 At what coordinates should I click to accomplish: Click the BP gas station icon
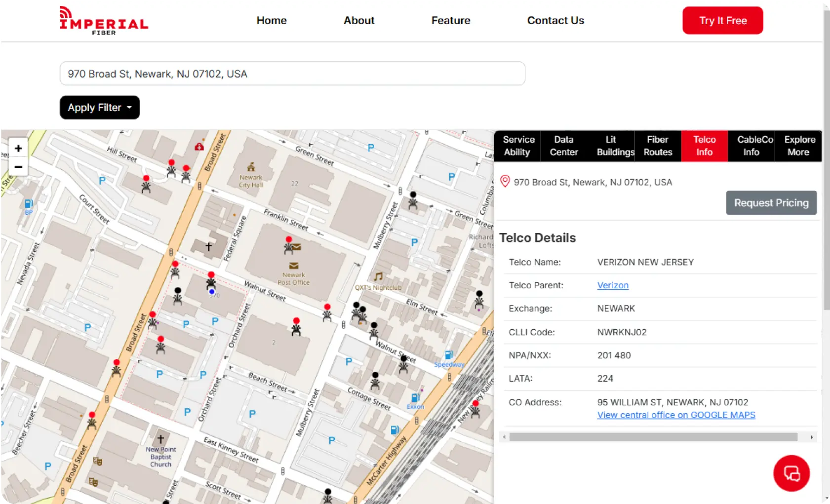pos(29,203)
